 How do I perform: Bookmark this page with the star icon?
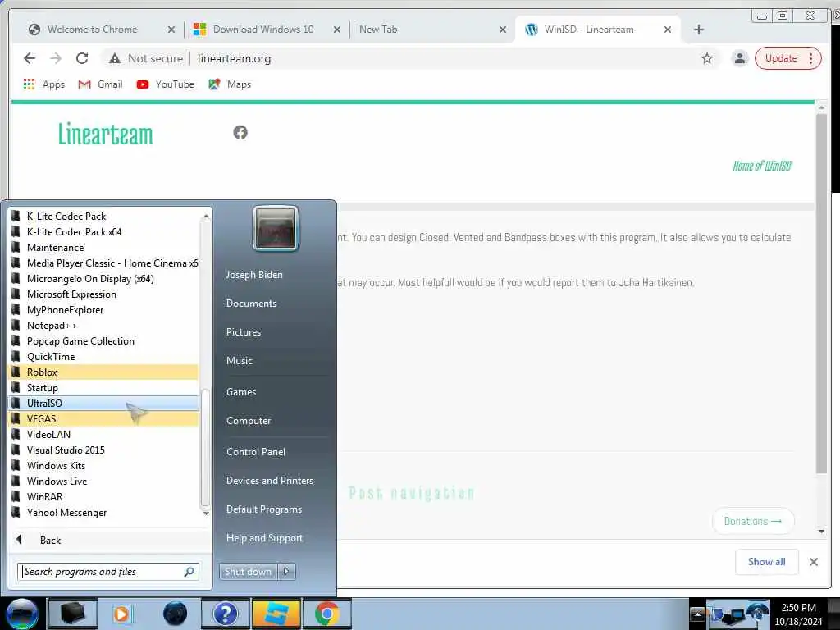pos(707,58)
